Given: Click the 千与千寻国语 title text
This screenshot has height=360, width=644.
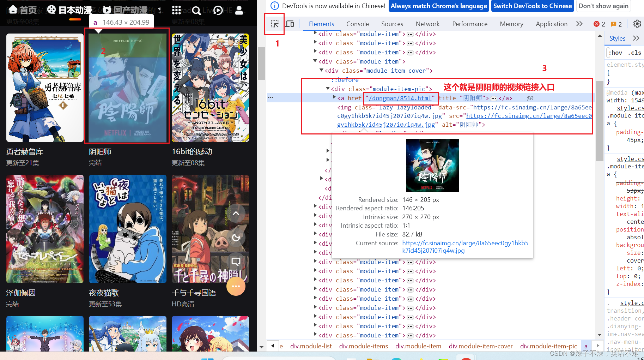Looking at the screenshot, I should 194,293.
